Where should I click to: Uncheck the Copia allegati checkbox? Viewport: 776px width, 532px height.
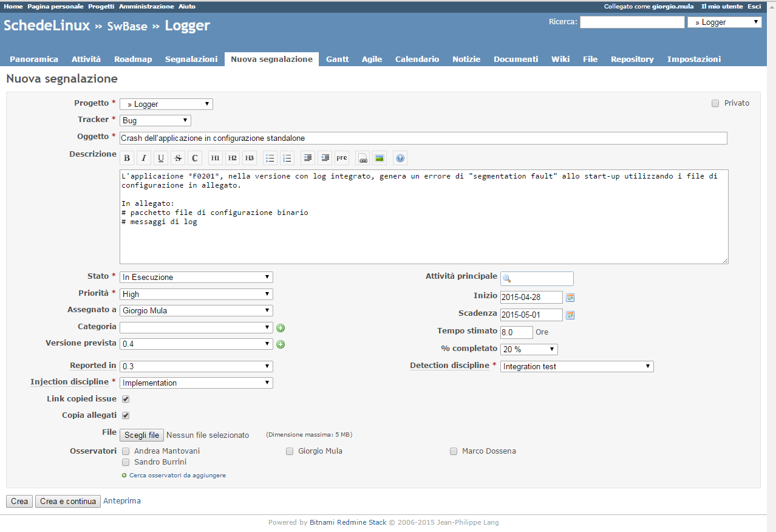coord(126,415)
